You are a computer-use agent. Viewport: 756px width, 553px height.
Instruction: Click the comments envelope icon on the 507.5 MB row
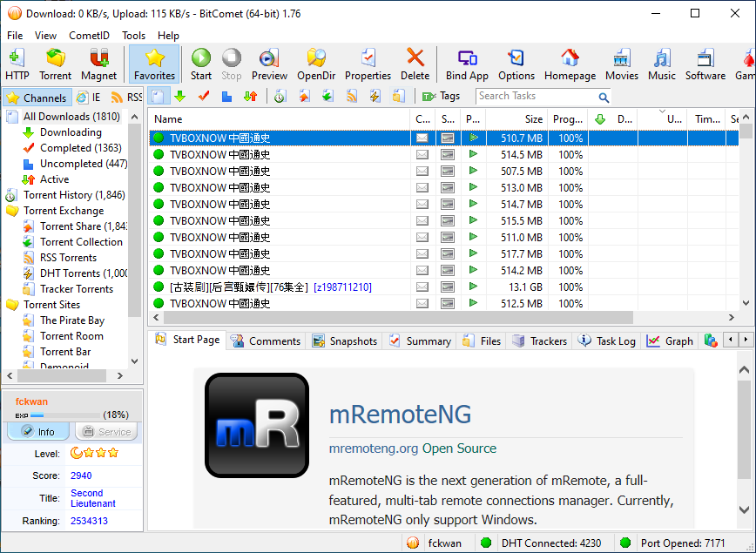[x=422, y=172]
